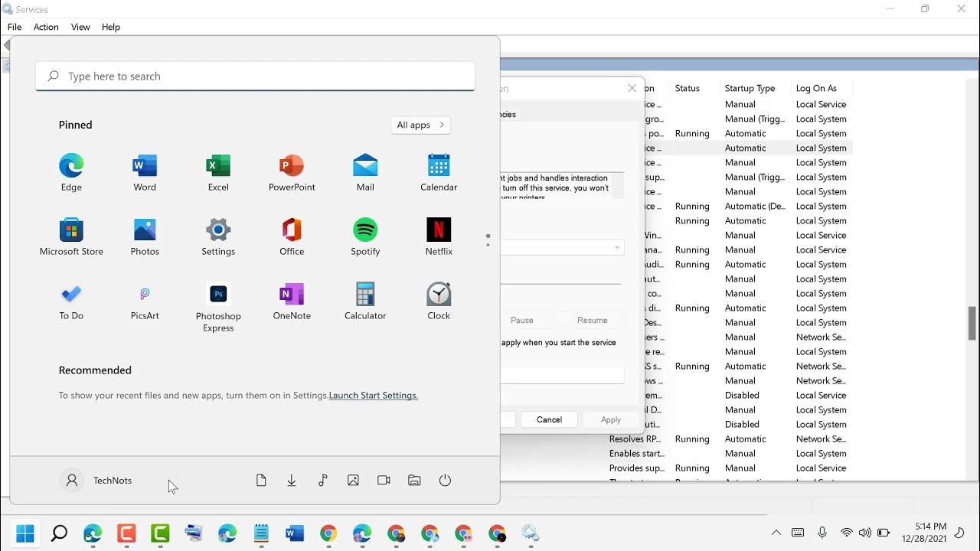Open the volume control in tray
This screenshot has height=551, width=980.
click(864, 533)
